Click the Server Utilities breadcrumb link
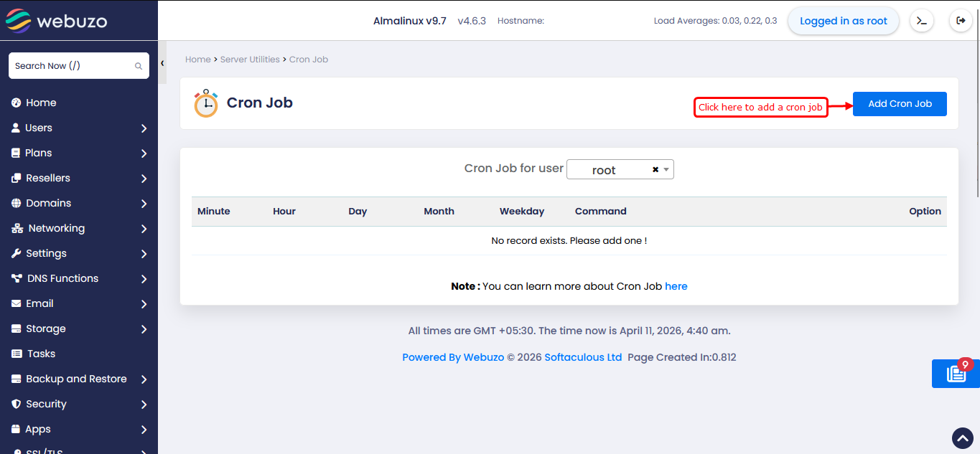 [x=250, y=60]
